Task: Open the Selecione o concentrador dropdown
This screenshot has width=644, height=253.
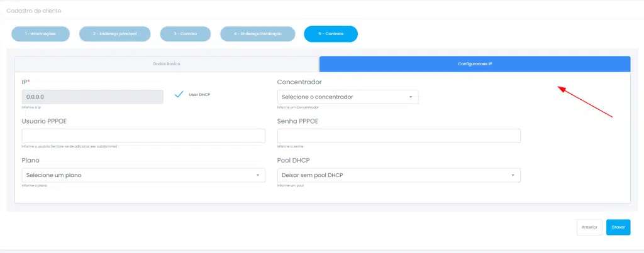Action: click(347, 97)
